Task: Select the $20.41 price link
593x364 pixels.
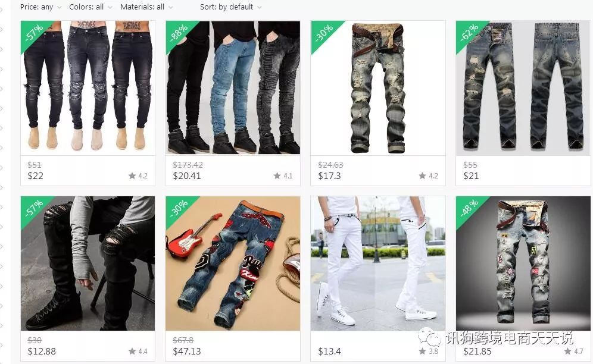Action: (187, 176)
